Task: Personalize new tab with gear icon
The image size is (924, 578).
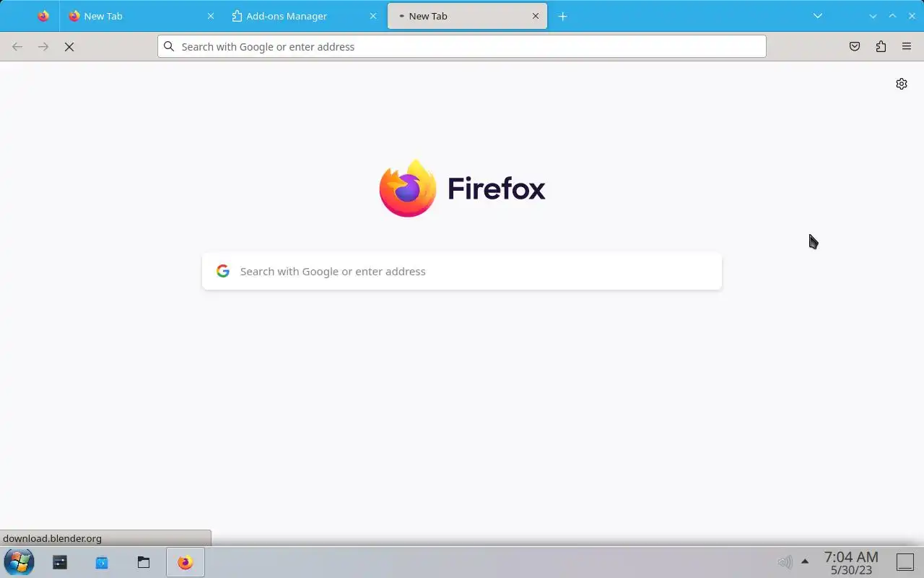Action: coord(902,84)
